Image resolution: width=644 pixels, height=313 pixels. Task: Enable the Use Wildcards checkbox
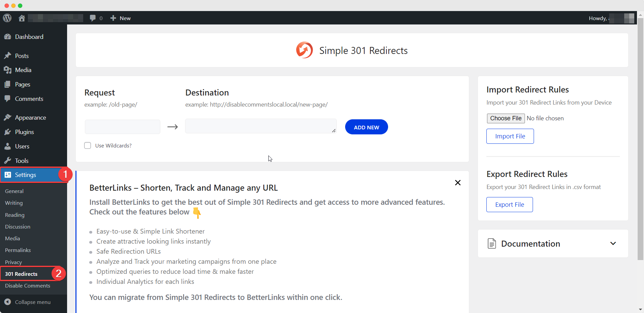pos(88,145)
